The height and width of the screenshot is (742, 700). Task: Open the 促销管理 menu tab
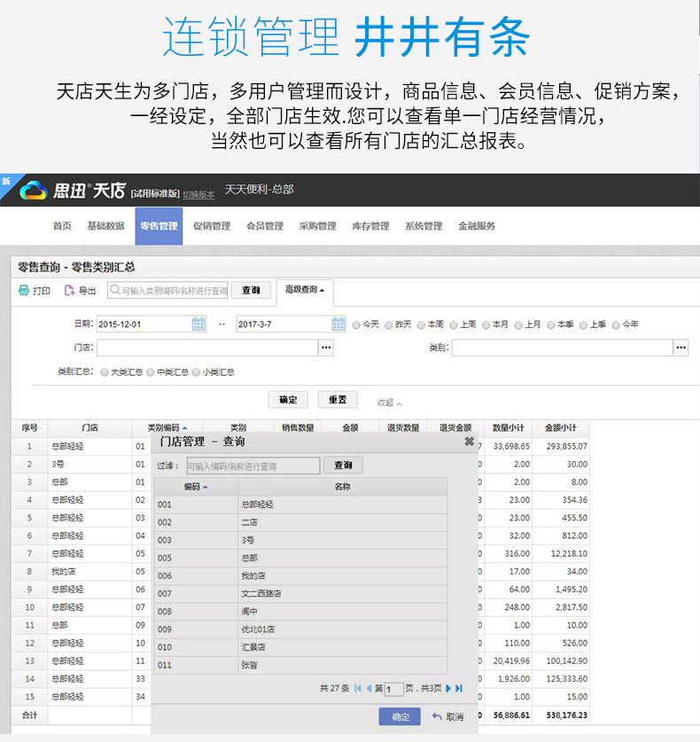click(212, 226)
